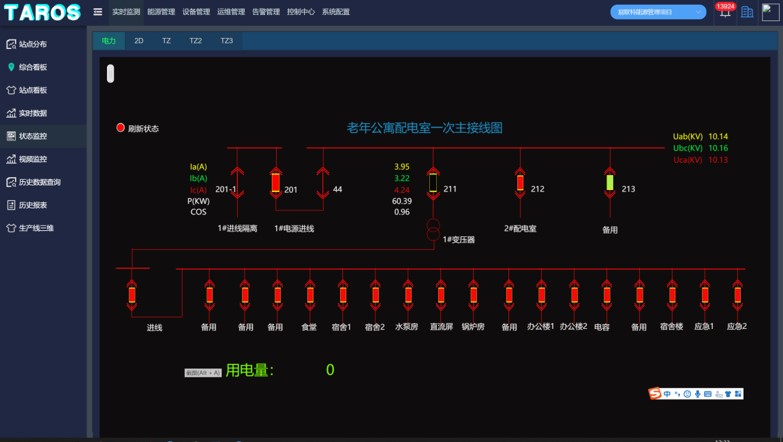This screenshot has width=783, height=442.
Task: Toggle the 211 breaker above the transformer
Action: [x=433, y=183]
